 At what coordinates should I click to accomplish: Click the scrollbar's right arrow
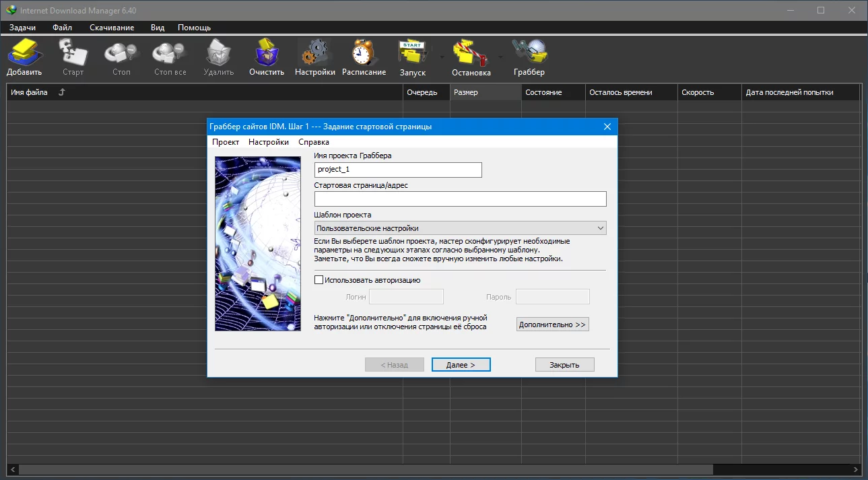[856, 469]
